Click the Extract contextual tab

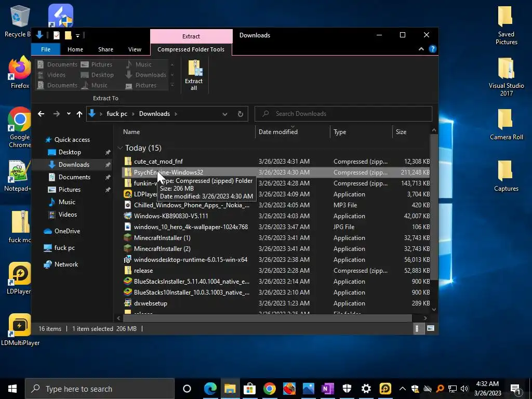pyautogui.click(x=191, y=36)
